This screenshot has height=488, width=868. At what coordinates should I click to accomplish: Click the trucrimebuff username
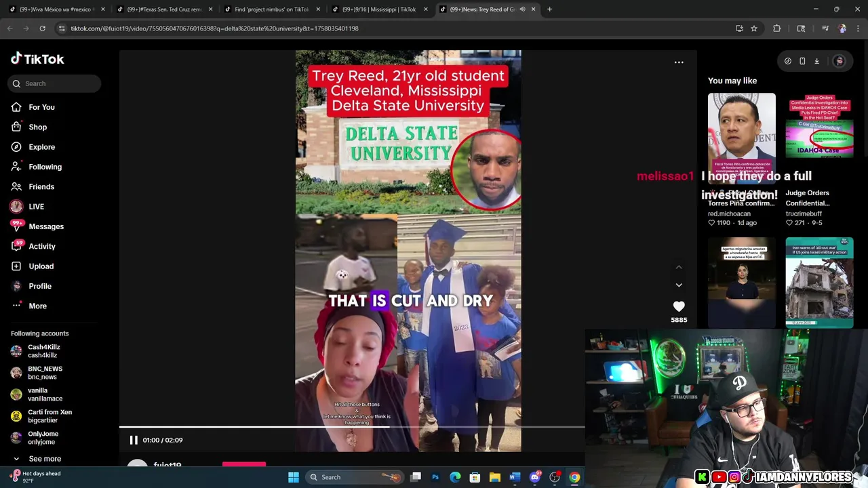804,213
